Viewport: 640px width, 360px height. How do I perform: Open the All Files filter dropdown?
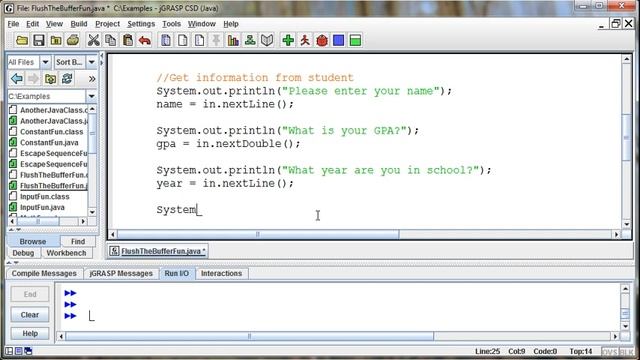45,62
